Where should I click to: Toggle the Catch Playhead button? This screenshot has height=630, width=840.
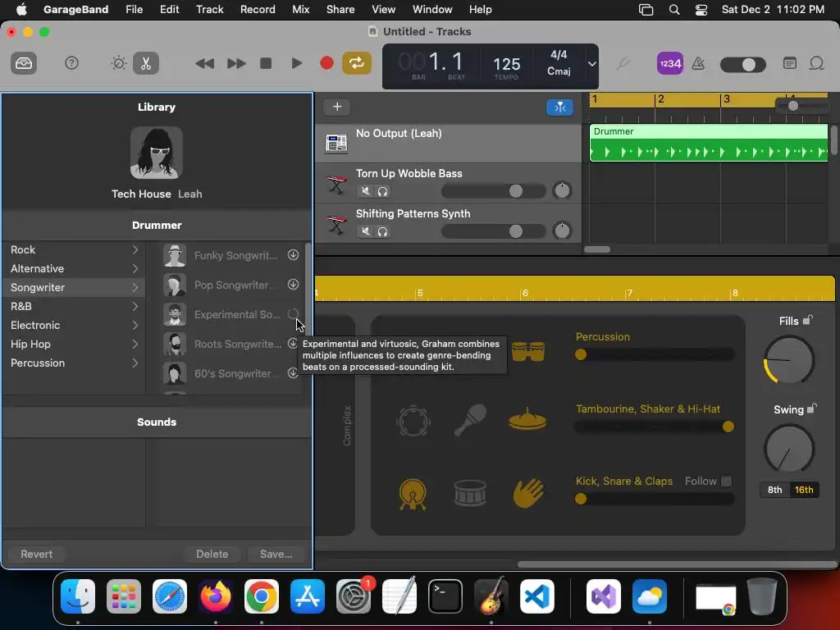tap(559, 107)
